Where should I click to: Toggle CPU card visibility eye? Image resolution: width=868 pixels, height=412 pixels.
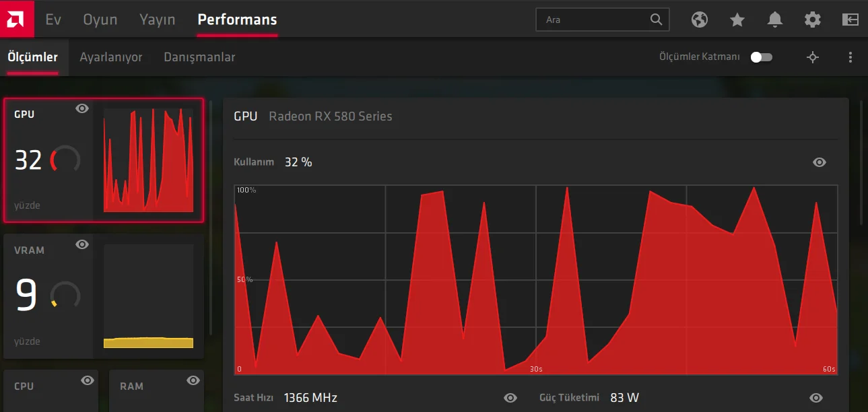[x=88, y=380]
